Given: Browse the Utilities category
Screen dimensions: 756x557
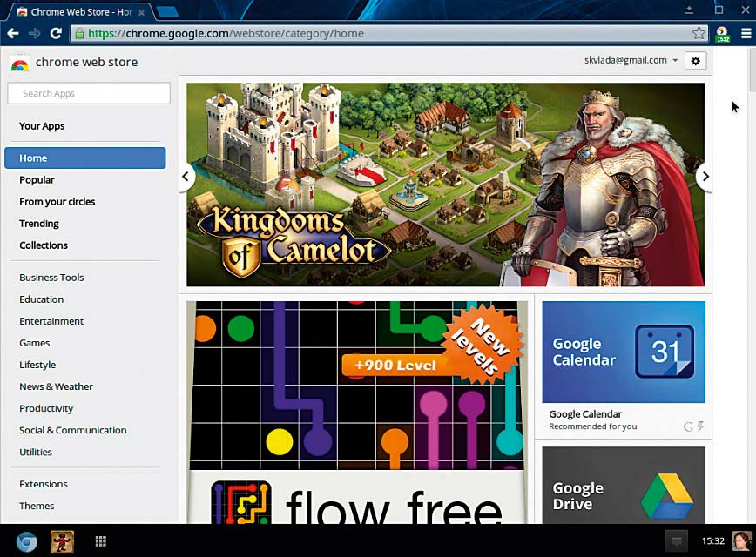Looking at the screenshot, I should [36, 452].
